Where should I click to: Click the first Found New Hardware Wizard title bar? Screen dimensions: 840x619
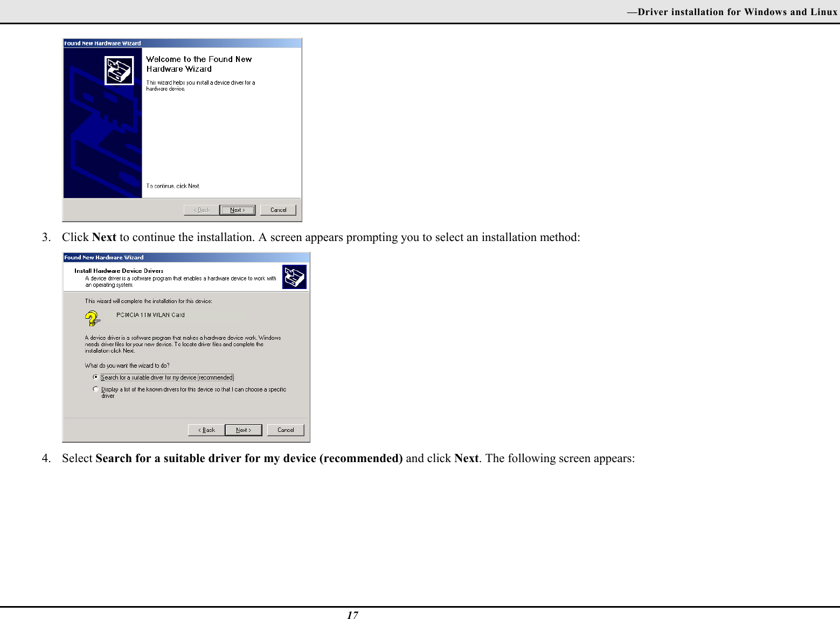pyautogui.click(x=182, y=43)
